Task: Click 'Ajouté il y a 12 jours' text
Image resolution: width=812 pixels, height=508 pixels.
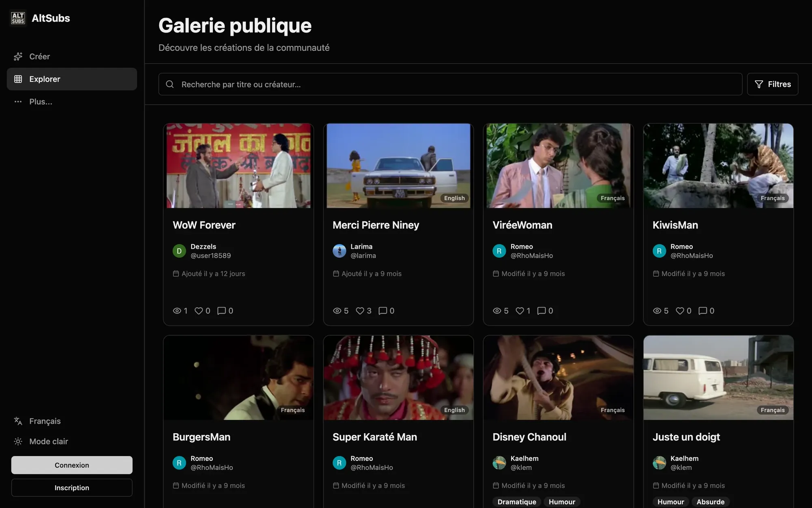Action: tap(213, 274)
